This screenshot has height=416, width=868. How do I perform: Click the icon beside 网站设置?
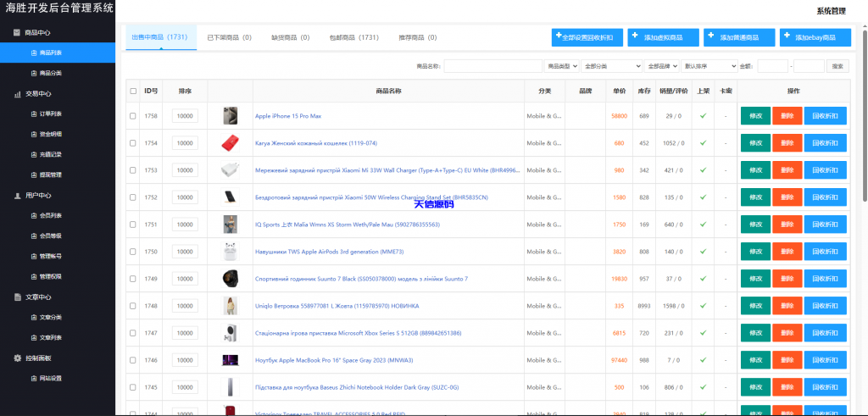34,379
